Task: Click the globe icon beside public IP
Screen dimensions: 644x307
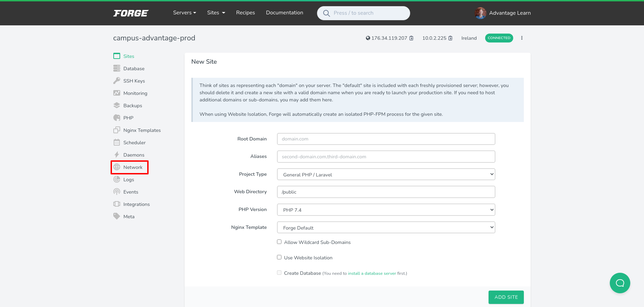Action: [368, 38]
